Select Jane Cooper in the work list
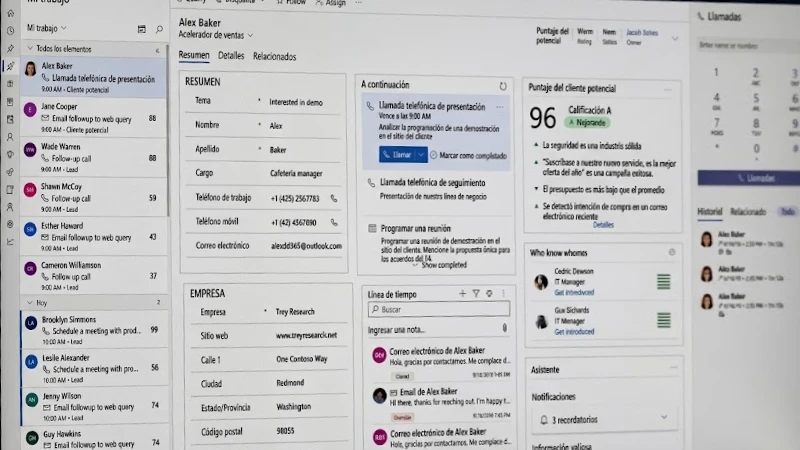This screenshot has width=800, height=450. (93, 118)
